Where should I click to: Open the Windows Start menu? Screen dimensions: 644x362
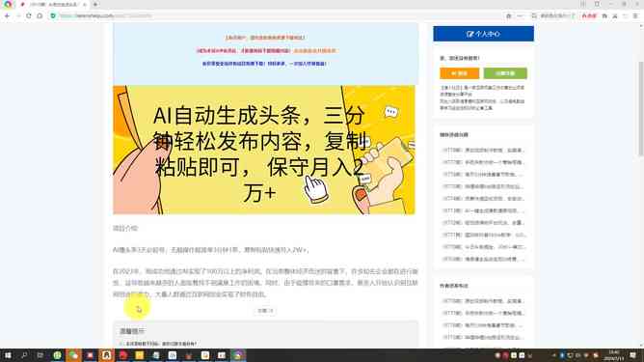coord(8,355)
